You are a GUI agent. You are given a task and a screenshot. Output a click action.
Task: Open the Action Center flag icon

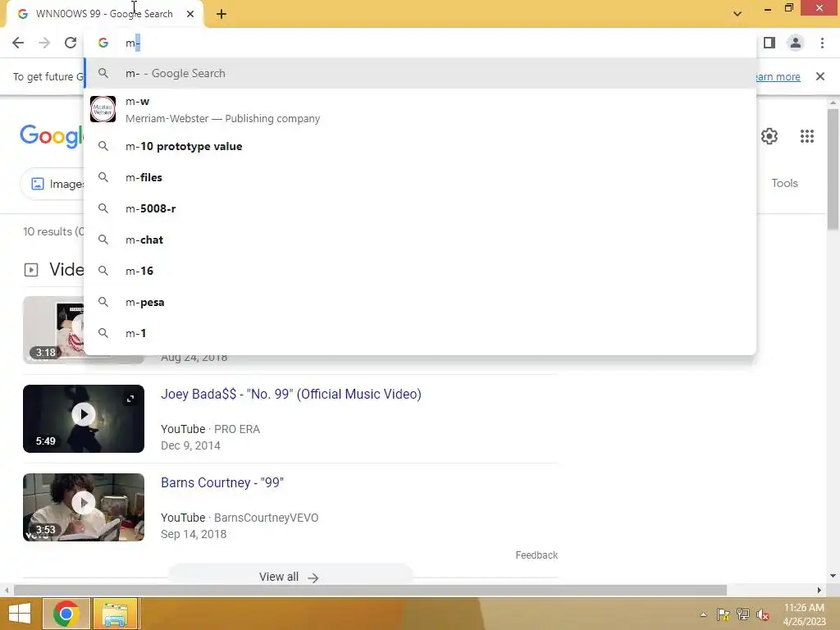724,614
